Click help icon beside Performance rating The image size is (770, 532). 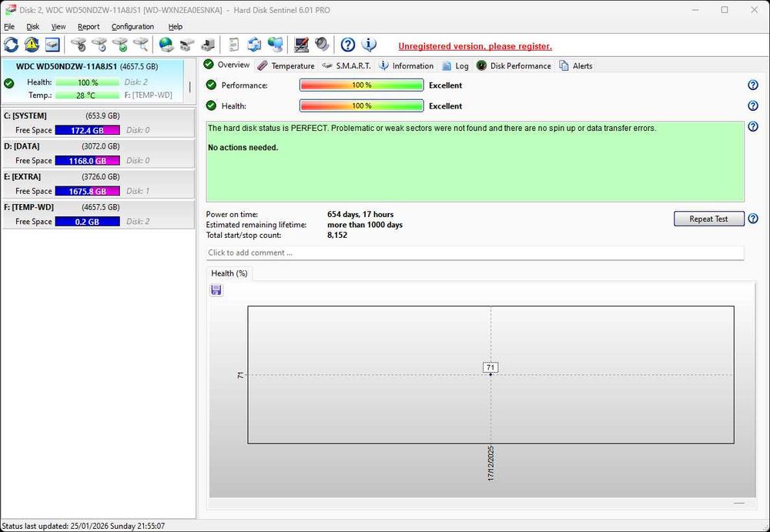tap(753, 85)
